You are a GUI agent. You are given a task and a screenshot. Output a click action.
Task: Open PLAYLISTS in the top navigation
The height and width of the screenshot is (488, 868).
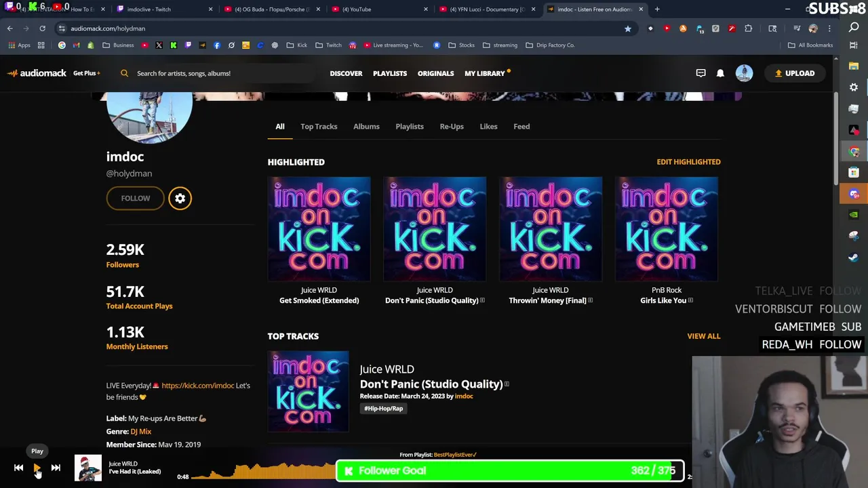(x=390, y=73)
